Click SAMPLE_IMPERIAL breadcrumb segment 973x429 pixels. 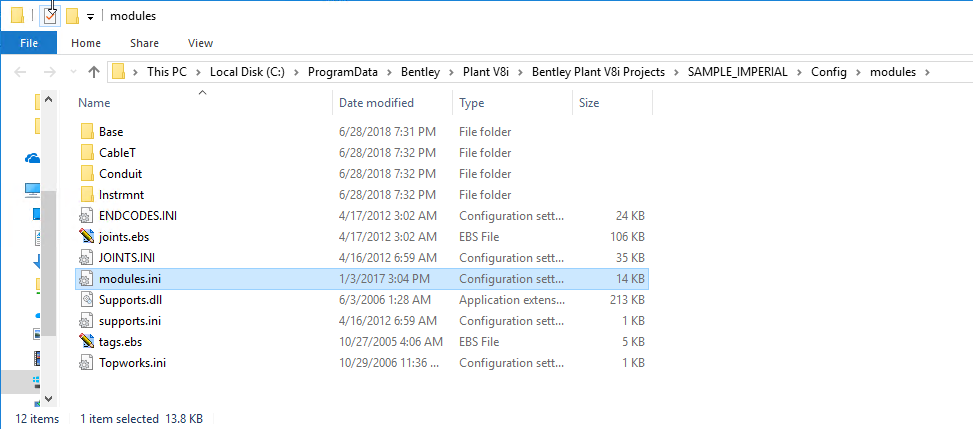click(x=738, y=72)
